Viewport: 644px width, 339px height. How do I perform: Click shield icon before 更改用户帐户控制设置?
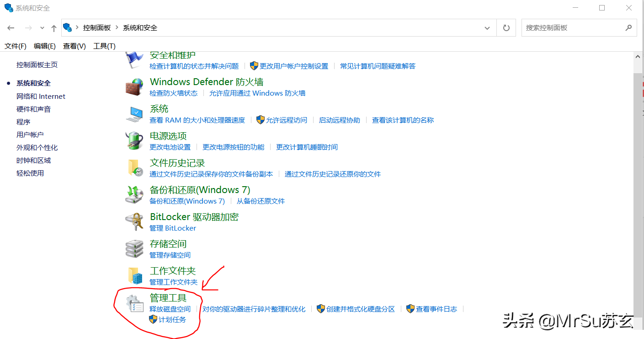254,66
